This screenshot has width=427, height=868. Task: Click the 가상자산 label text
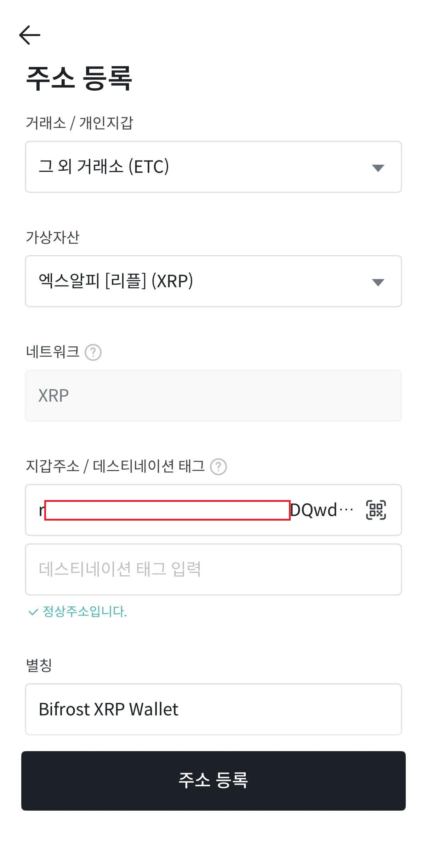point(52,237)
